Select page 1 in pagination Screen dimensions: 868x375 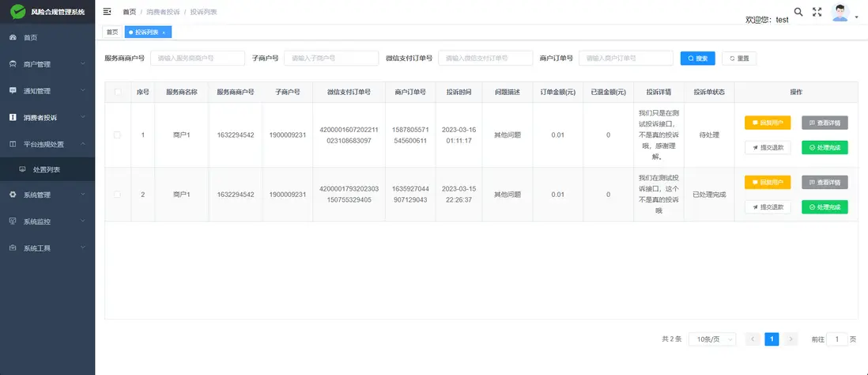pos(772,339)
